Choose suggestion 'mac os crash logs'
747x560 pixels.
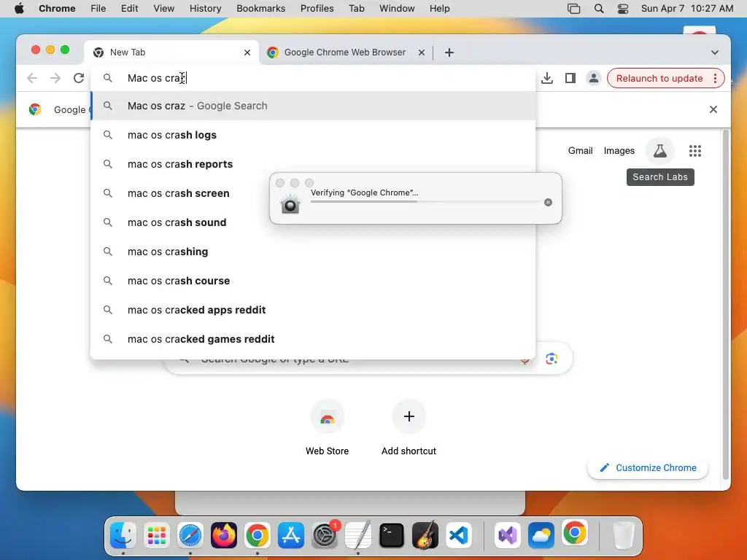(x=313, y=135)
